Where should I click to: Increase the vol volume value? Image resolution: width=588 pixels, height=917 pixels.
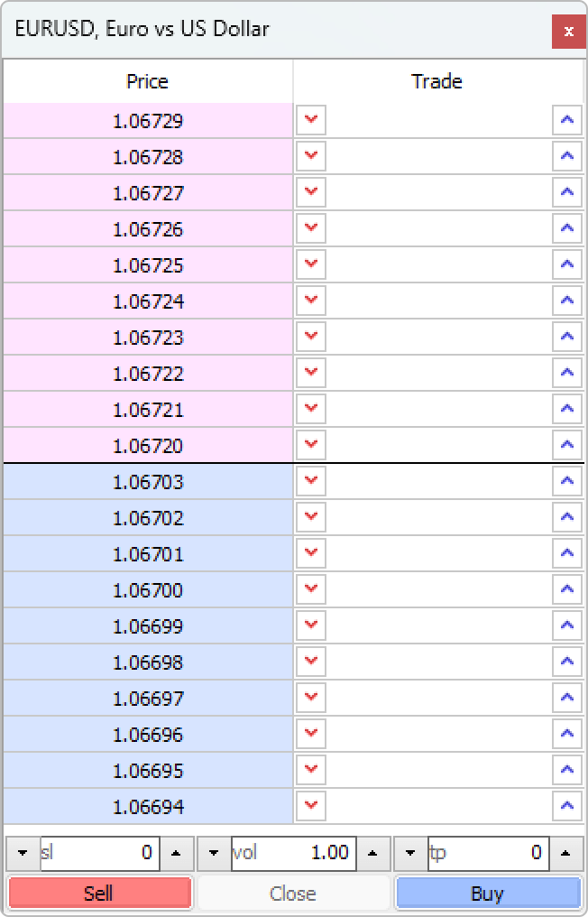click(372, 853)
